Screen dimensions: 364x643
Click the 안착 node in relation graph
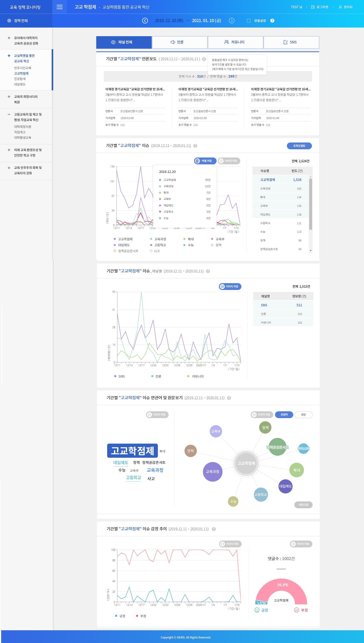point(190,451)
